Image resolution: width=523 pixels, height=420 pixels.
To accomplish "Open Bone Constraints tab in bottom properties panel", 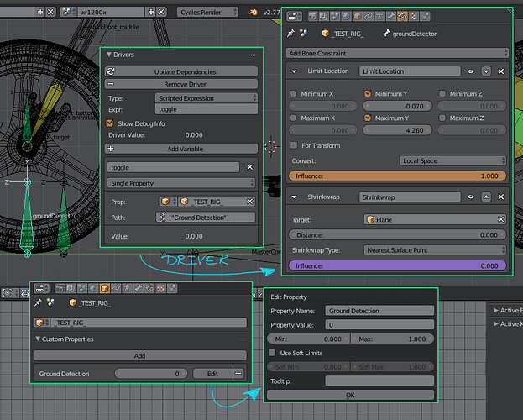I will pos(149,288).
